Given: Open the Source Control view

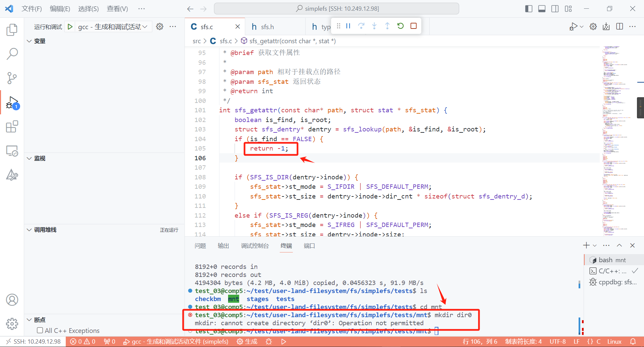Looking at the screenshot, I should click(x=12, y=78).
